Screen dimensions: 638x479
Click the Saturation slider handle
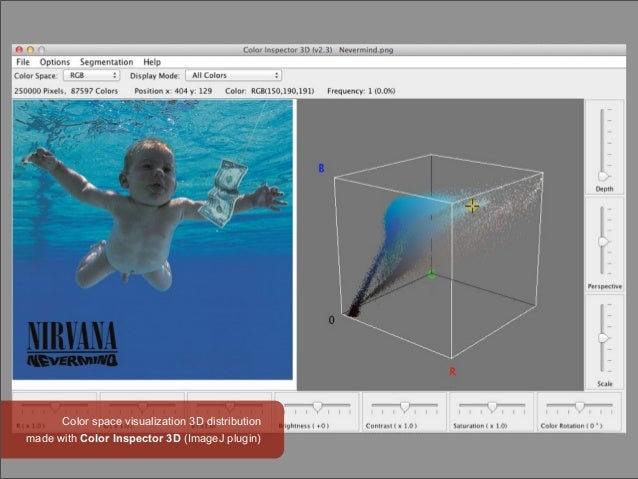tap(492, 406)
